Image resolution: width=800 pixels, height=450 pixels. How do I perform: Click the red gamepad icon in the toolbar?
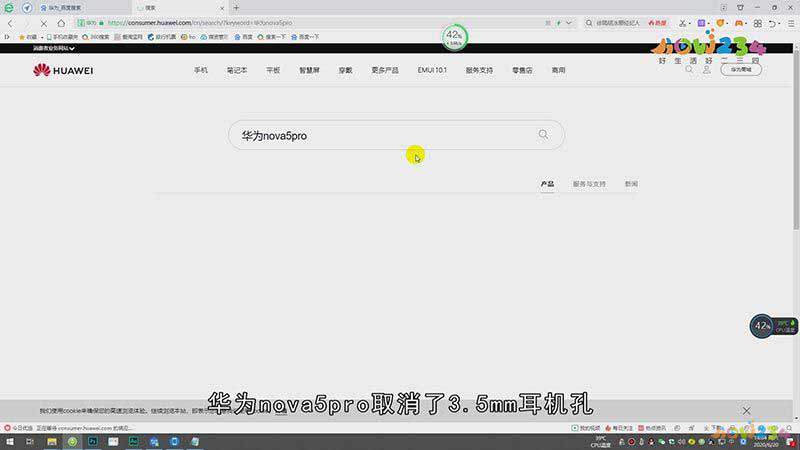(x=739, y=23)
